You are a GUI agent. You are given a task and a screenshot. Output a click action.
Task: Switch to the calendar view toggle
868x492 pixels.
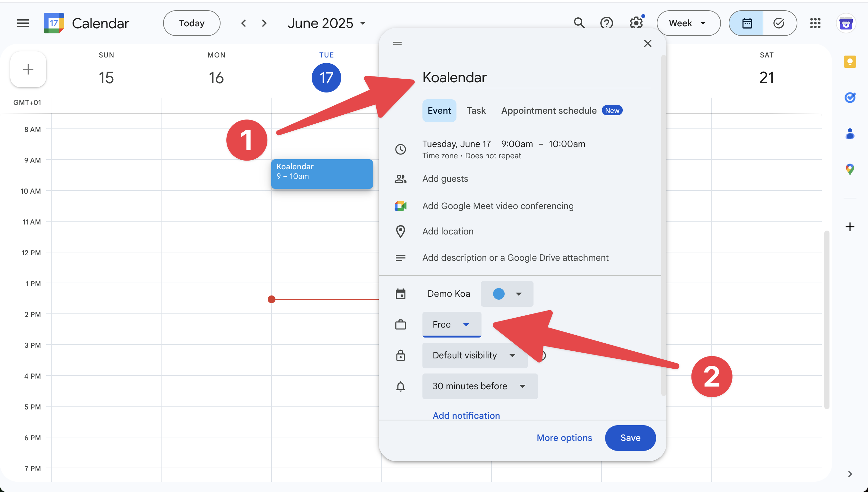click(746, 23)
